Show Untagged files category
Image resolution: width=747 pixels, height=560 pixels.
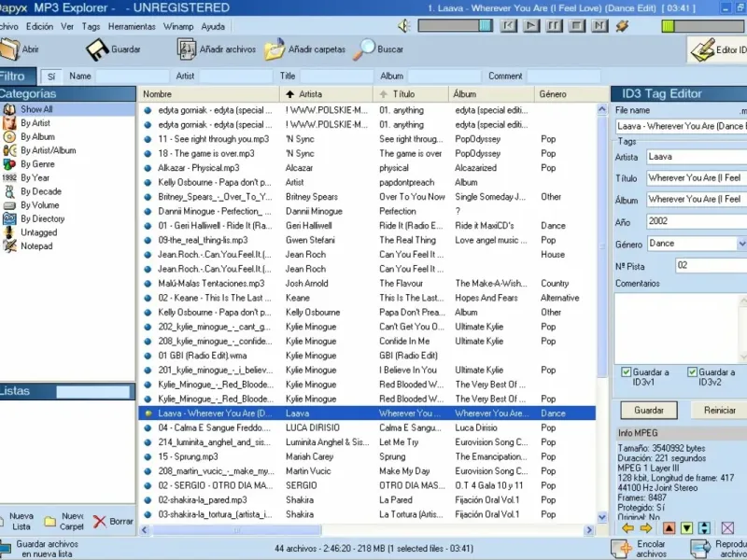pyautogui.click(x=38, y=232)
